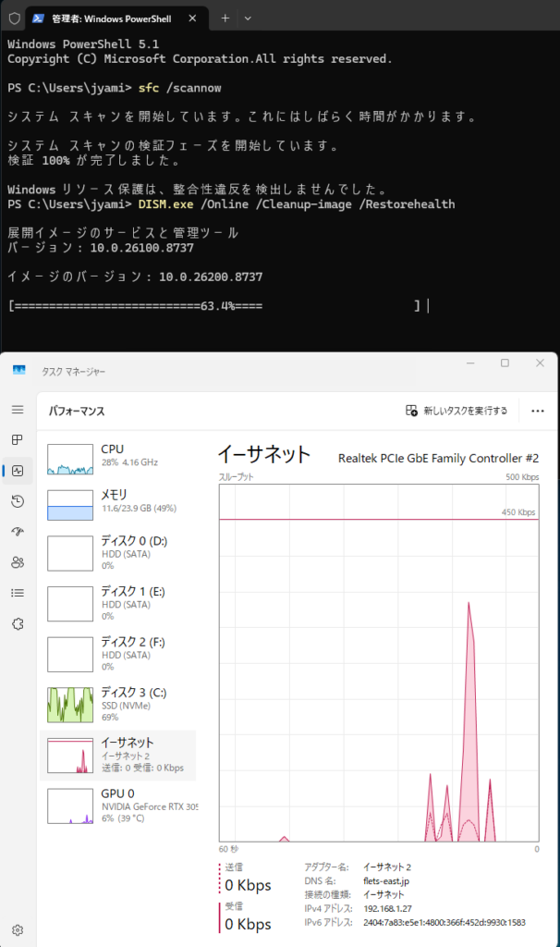Viewport: 560px width, 947px height.
Task: Select イーサネット entry in performance list
Action: [117, 756]
